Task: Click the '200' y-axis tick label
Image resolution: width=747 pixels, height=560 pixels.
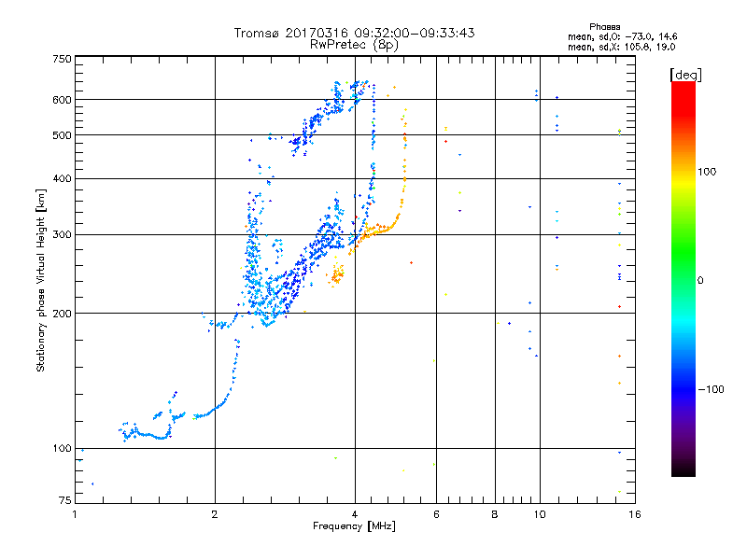Action: pos(62,314)
